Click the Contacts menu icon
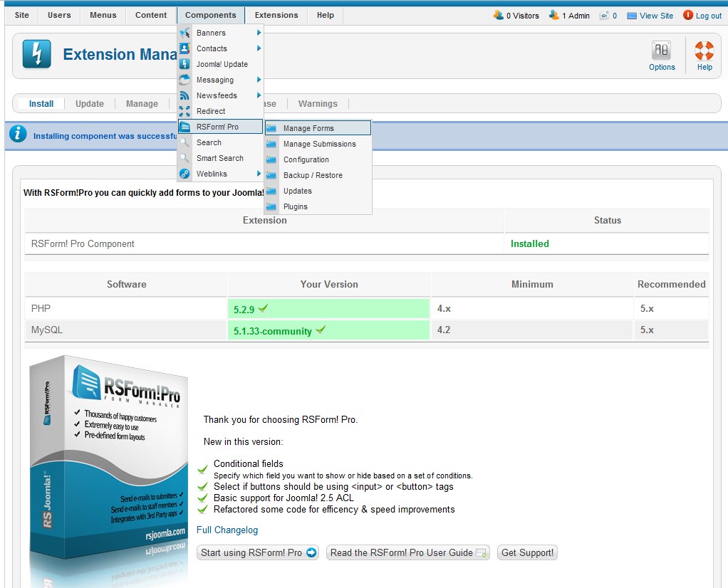Image resolution: width=728 pixels, height=588 pixels. tap(184, 48)
